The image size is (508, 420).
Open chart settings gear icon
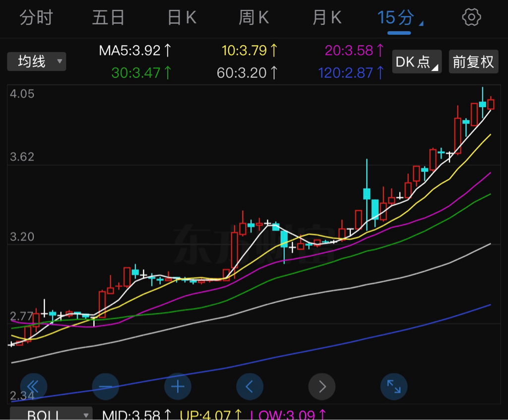[x=471, y=17]
